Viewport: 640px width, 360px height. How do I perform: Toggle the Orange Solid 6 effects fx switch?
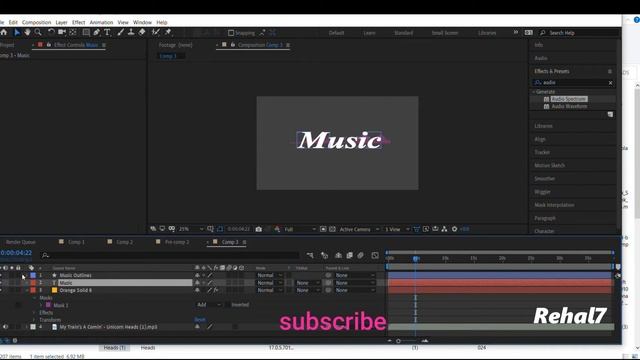[x=216, y=290]
